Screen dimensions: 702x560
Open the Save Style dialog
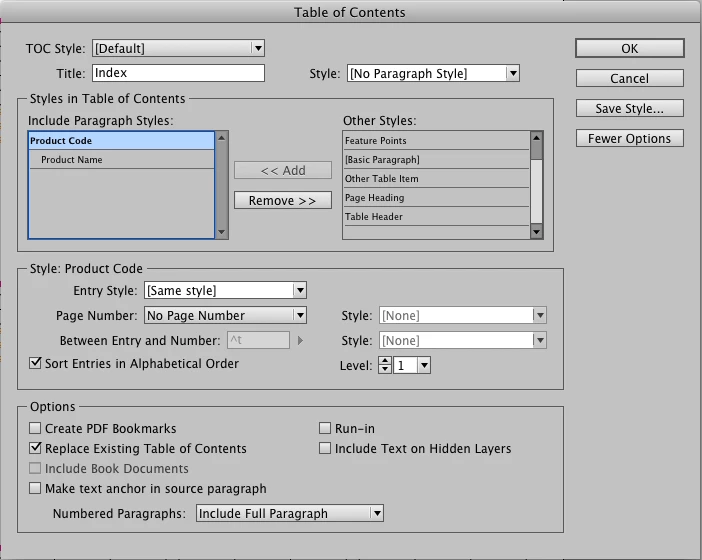click(629, 108)
